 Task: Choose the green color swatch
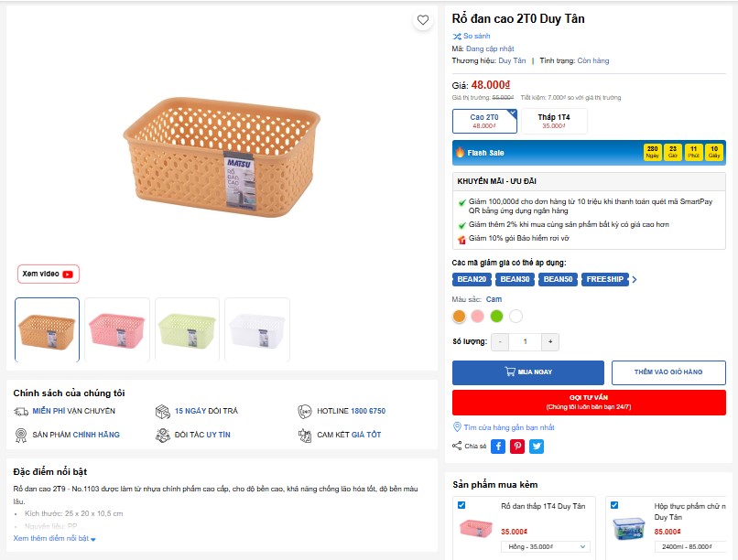pyautogui.click(x=496, y=317)
